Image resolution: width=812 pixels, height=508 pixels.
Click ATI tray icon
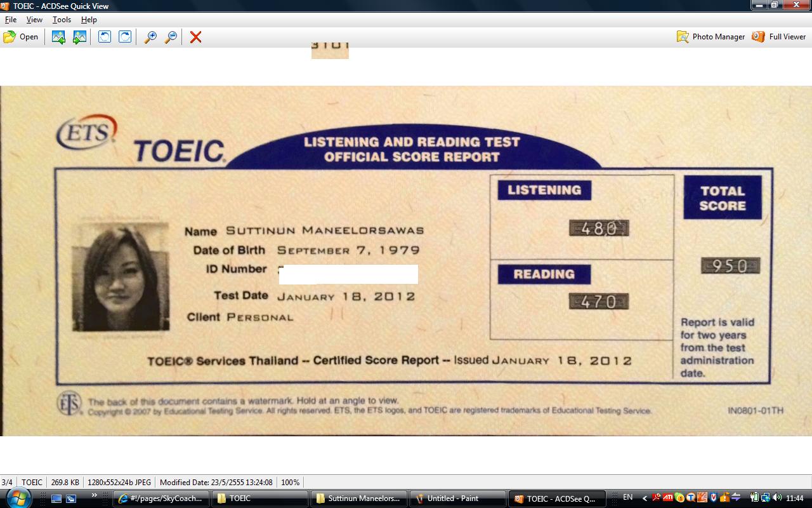coord(668,497)
